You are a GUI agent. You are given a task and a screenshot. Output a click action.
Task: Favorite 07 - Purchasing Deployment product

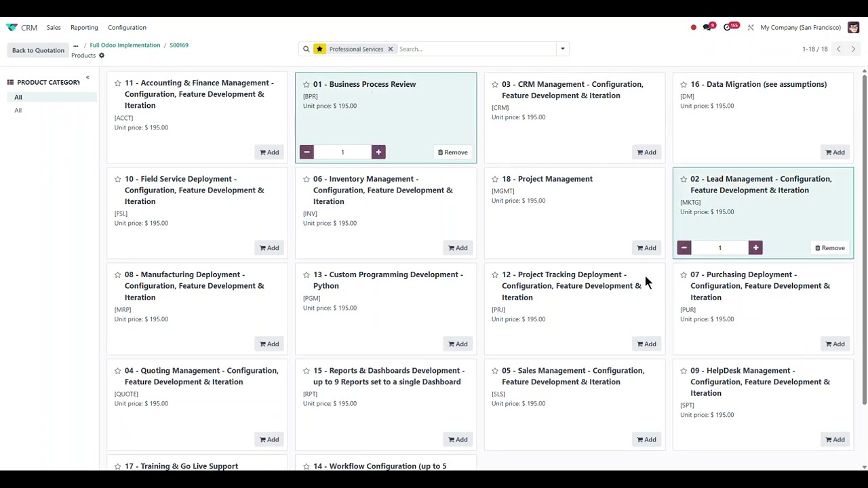684,274
